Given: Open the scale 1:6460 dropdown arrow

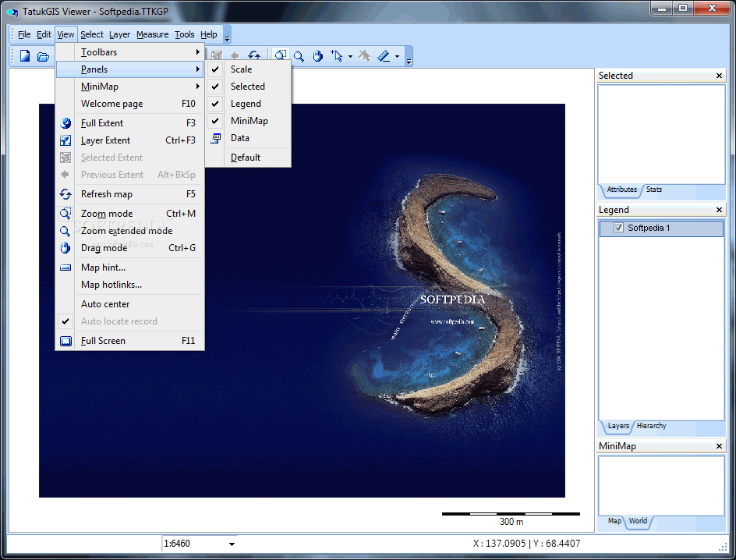Looking at the screenshot, I should point(232,544).
